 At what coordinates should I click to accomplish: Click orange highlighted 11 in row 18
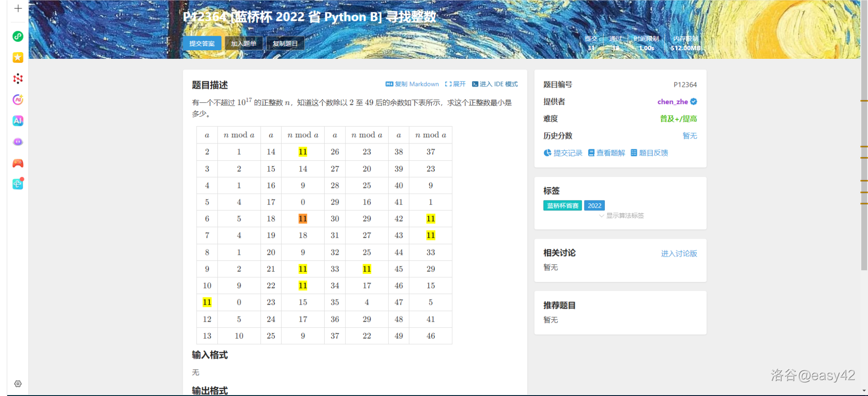[303, 219]
